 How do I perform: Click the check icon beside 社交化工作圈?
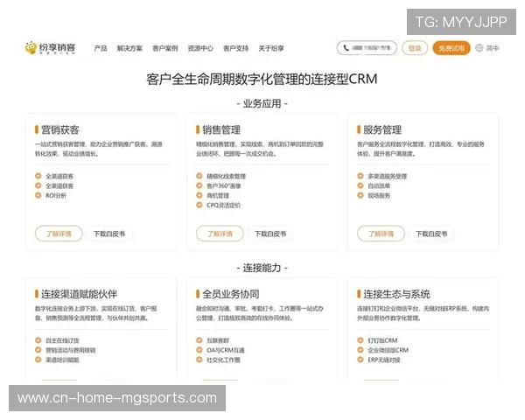coord(199,360)
